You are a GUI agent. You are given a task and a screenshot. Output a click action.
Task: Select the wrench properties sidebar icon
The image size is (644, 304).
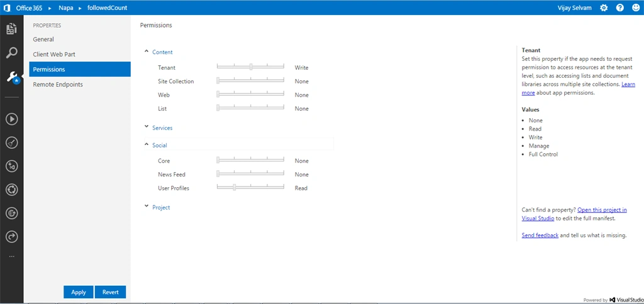point(12,77)
